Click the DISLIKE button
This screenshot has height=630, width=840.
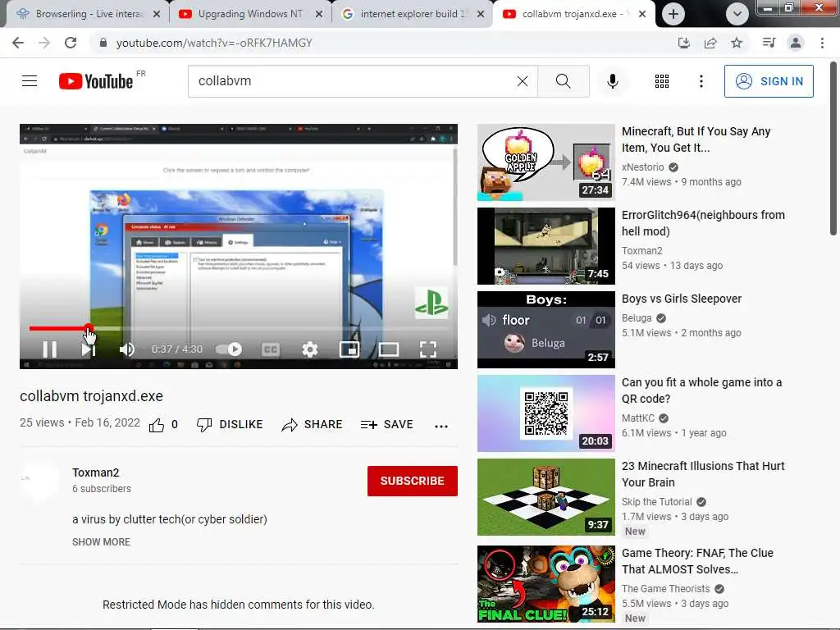230,425
